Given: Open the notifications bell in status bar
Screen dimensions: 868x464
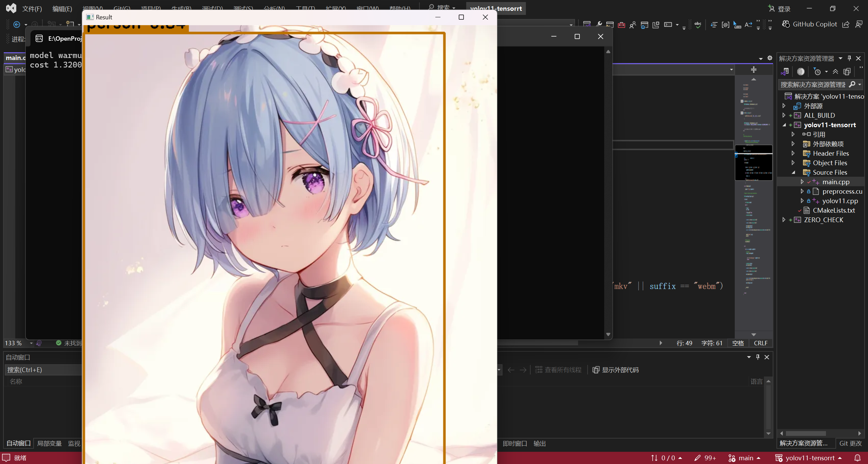Looking at the screenshot, I should [857, 458].
